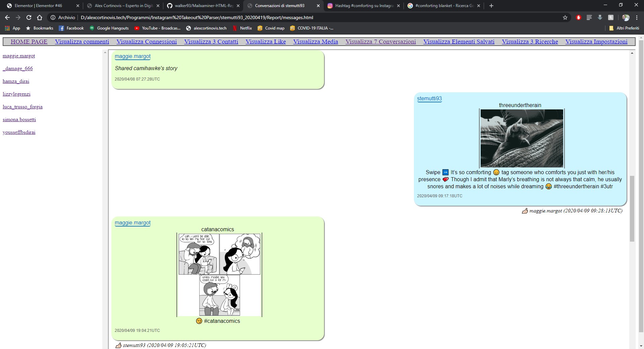Click the browser back arrow
644x349 pixels.
tap(7, 17)
